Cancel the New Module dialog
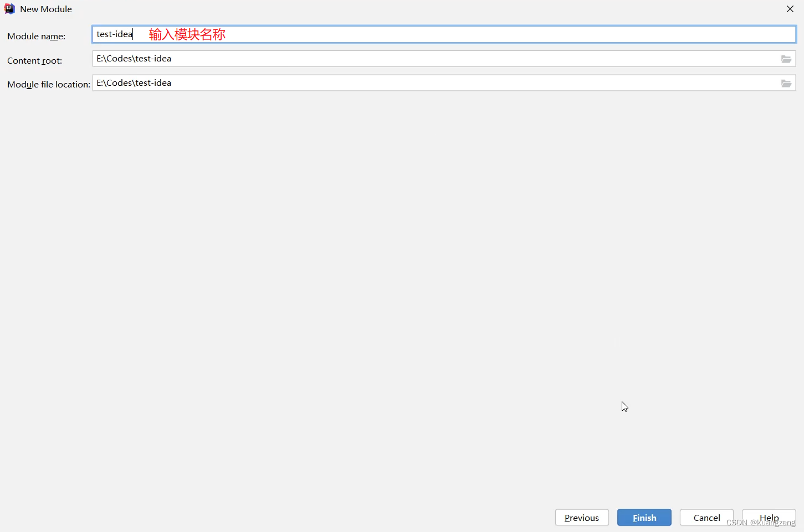The image size is (804, 532). pyautogui.click(x=706, y=518)
